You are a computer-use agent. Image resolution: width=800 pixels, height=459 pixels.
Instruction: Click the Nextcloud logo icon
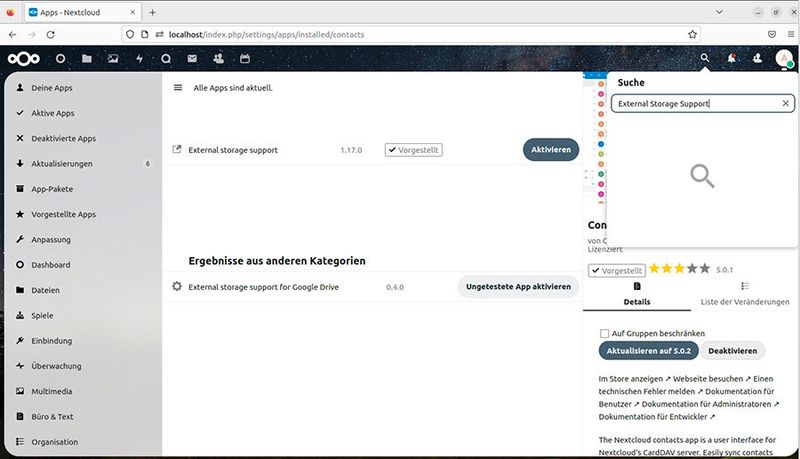pos(23,59)
